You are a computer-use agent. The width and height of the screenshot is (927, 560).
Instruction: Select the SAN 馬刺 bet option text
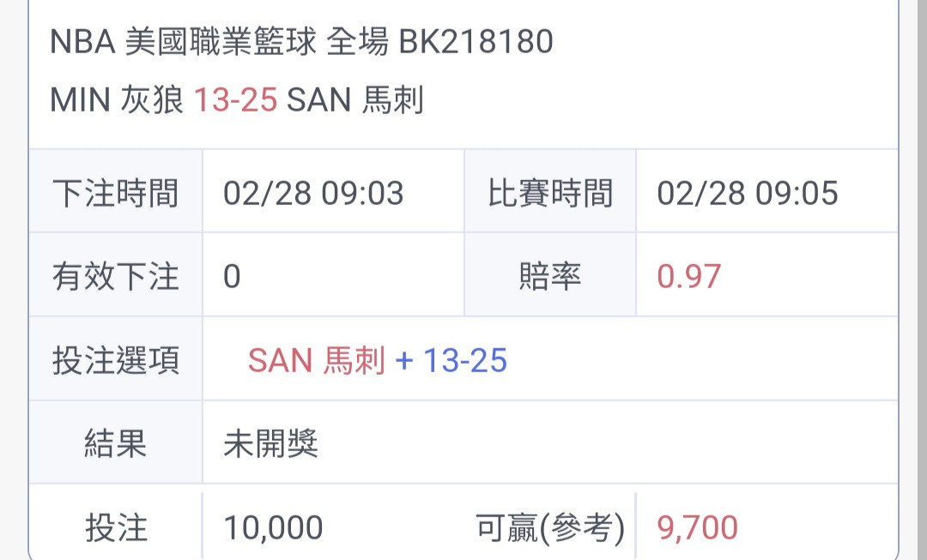pyautogui.click(x=316, y=360)
